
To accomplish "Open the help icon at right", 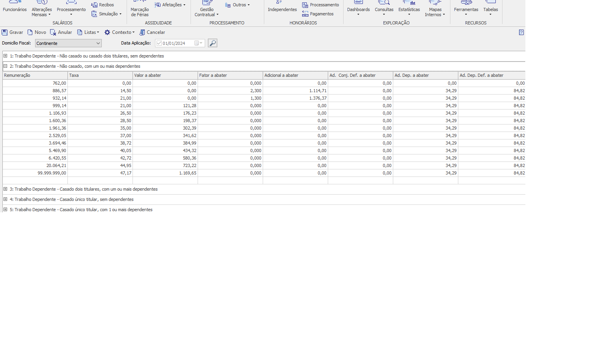I will click(x=521, y=32).
